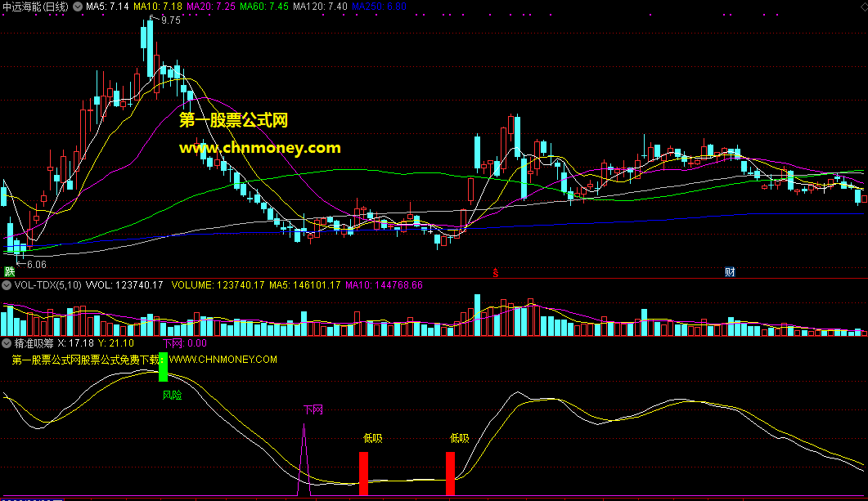Select the MA5: 7.14 label
This screenshot has height=501, width=868.
107,7
